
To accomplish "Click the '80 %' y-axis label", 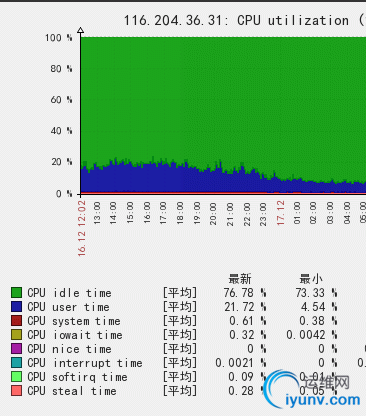I will pos(61,69).
